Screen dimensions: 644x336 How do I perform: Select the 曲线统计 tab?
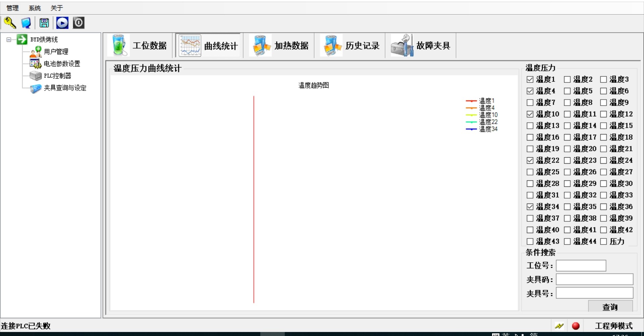208,46
